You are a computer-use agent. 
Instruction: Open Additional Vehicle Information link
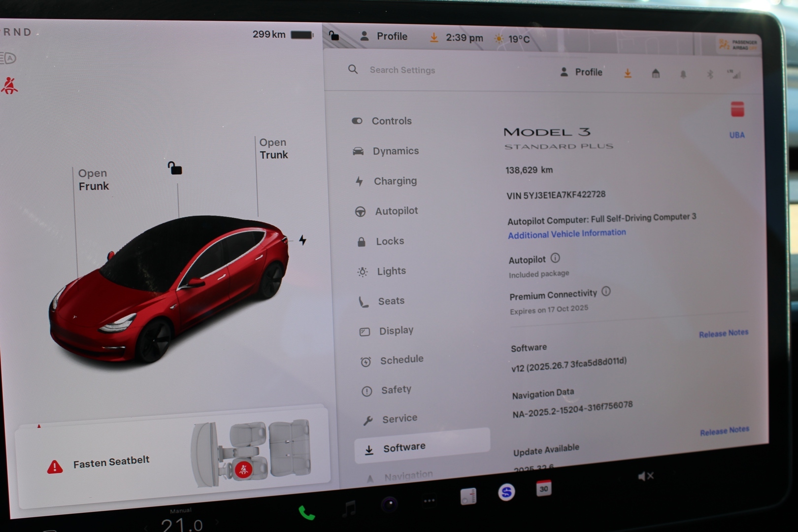(x=566, y=234)
